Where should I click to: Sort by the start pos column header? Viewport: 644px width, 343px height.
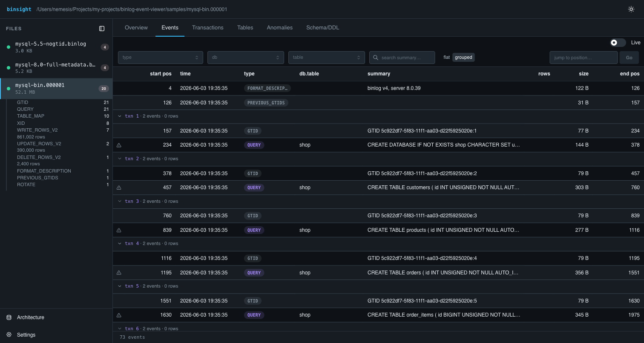click(x=161, y=74)
